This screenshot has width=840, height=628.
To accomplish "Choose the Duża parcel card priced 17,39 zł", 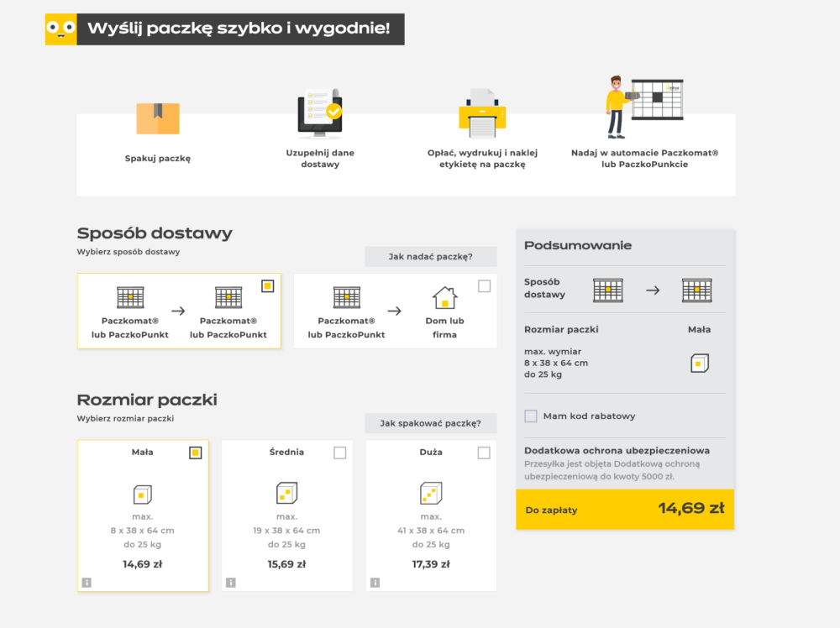I will (431, 515).
